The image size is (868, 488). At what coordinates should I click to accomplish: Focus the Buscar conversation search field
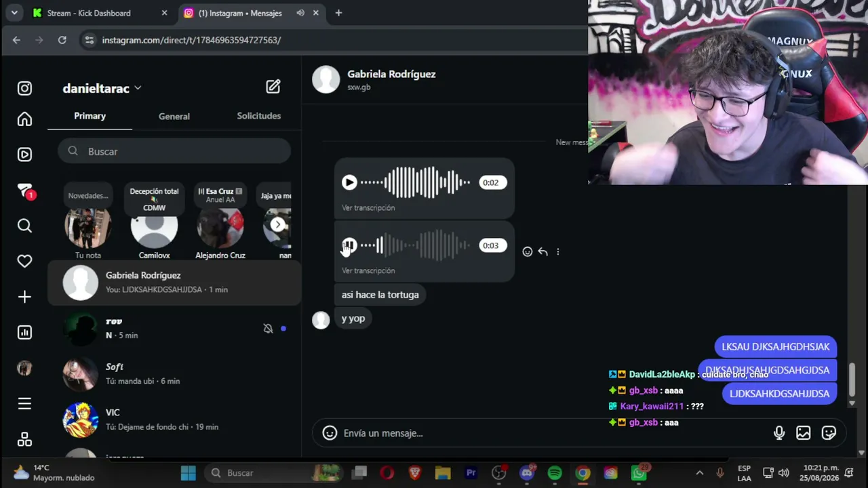point(174,151)
